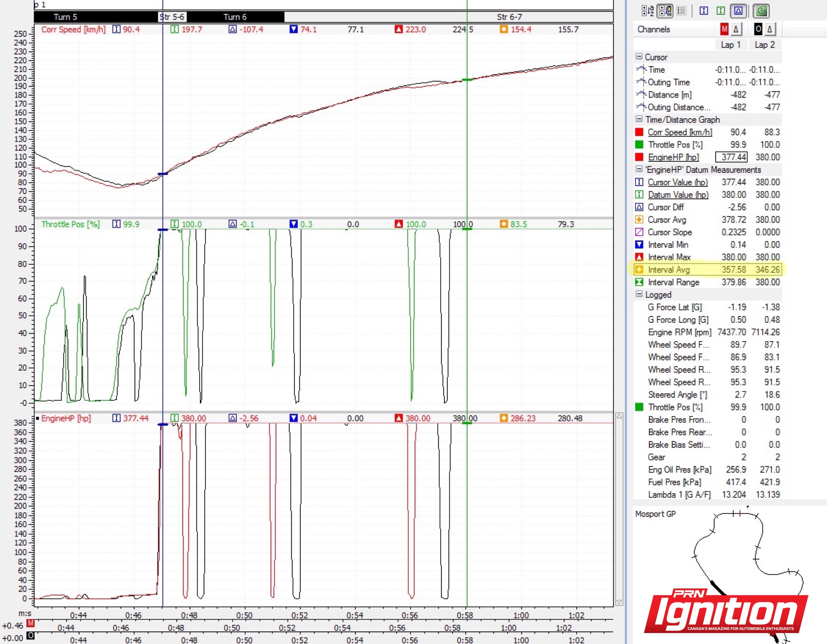Select the Lambda 1 [G A/F] row

pyautogui.click(x=708, y=495)
